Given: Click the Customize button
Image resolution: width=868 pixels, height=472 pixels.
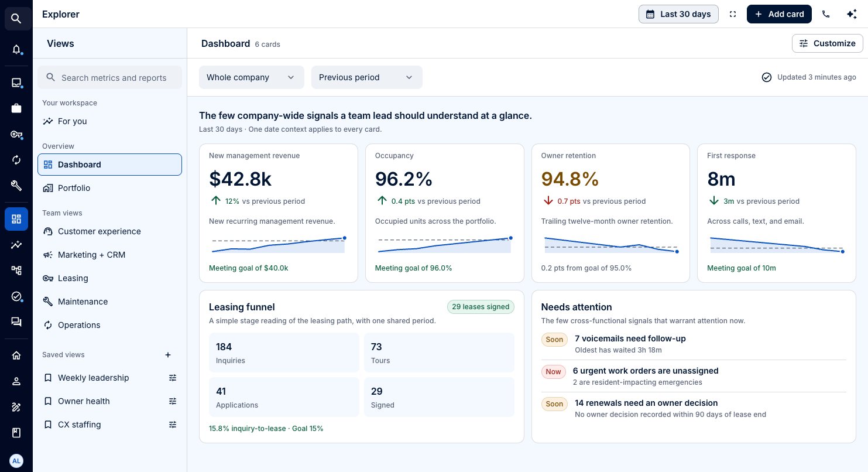Looking at the screenshot, I should 827,43.
